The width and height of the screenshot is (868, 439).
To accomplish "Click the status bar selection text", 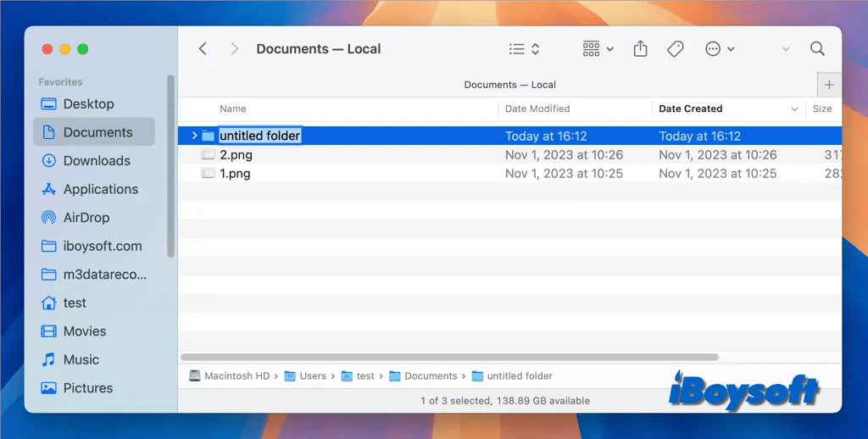I will (505, 401).
